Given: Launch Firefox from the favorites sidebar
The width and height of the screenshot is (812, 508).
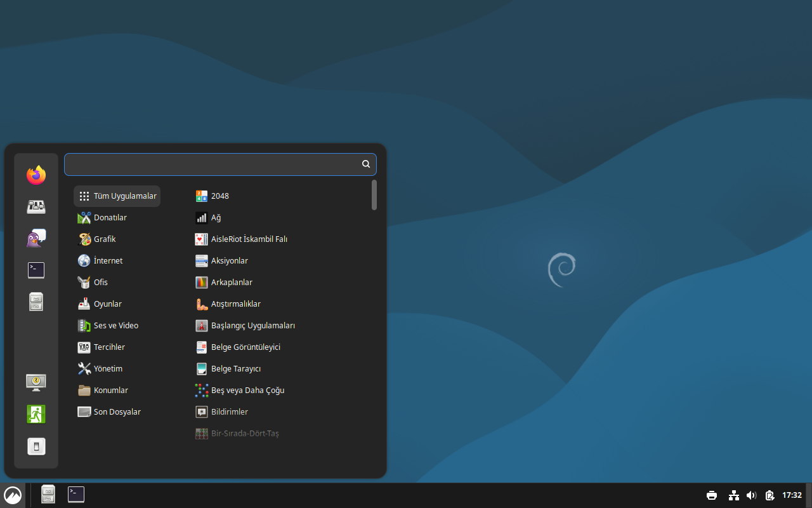Looking at the screenshot, I should click(x=36, y=175).
